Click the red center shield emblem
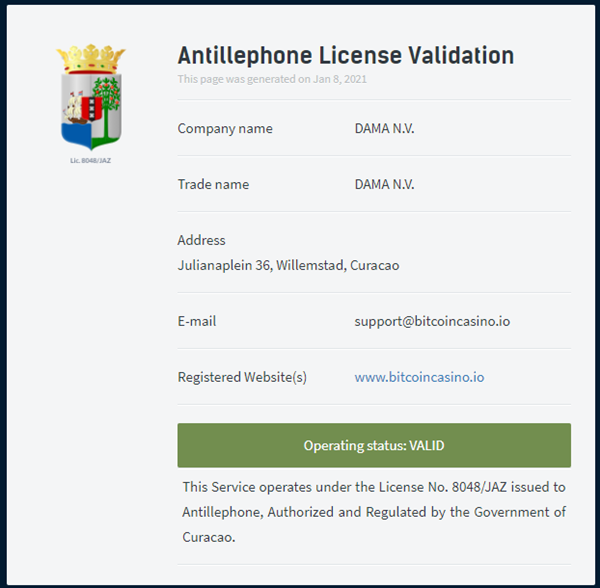The height and width of the screenshot is (588, 600). click(92, 108)
